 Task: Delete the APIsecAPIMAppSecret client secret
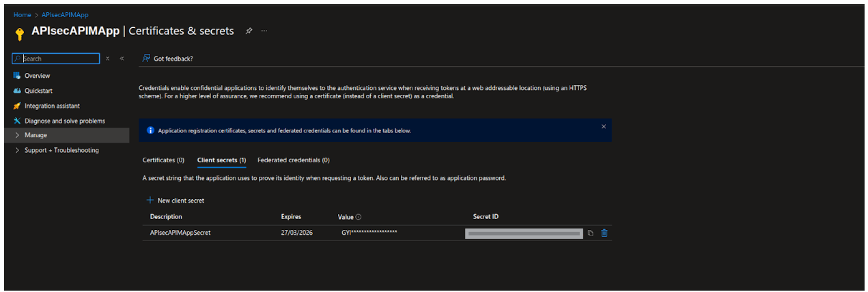click(x=604, y=233)
